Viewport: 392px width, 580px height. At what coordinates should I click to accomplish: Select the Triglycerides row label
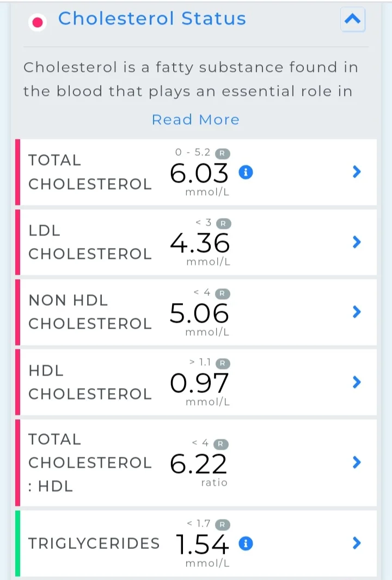tap(94, 543)
